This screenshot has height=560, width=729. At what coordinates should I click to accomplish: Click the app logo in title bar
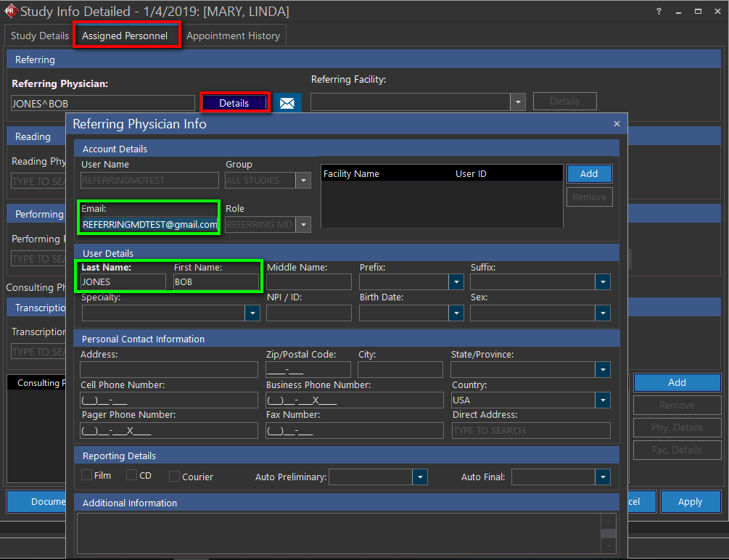pyautogui.click(x=10, y=12)
